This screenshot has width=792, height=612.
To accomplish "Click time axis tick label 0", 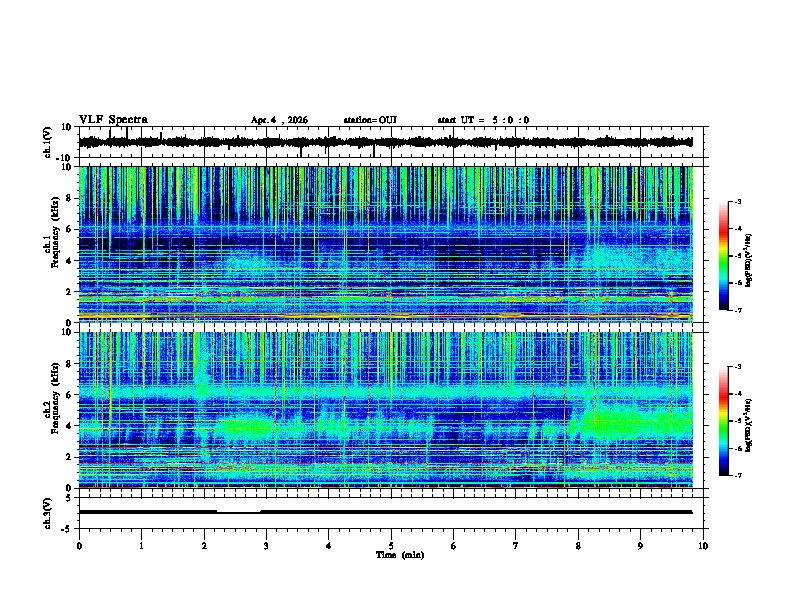I will coord(79,546).
